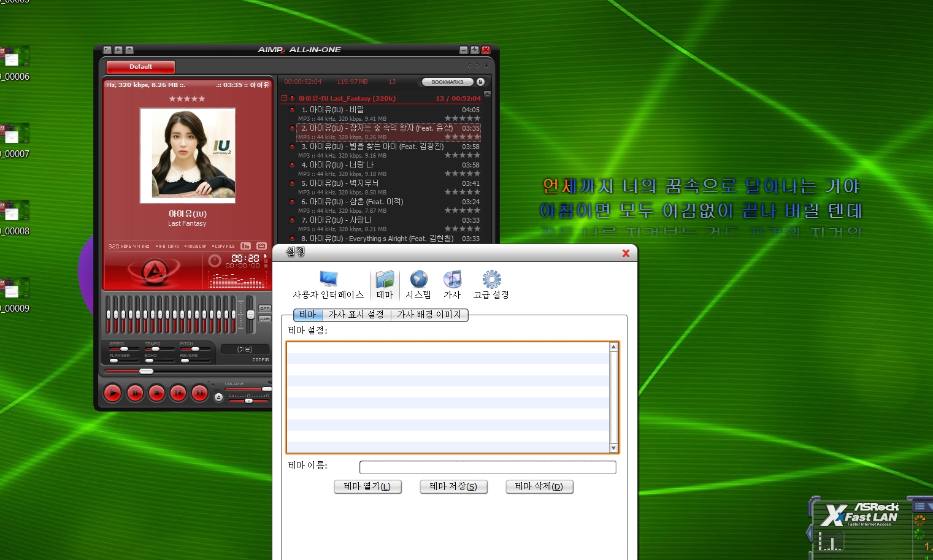
Task: Click the 테마 이름 text field
Action: [488, 467]
